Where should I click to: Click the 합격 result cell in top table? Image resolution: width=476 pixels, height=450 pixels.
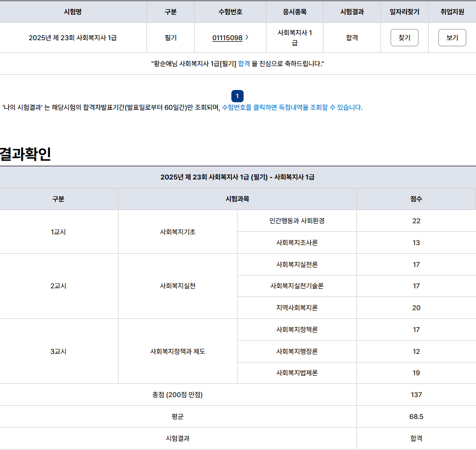pyautogui.click(x=352, y=38)
